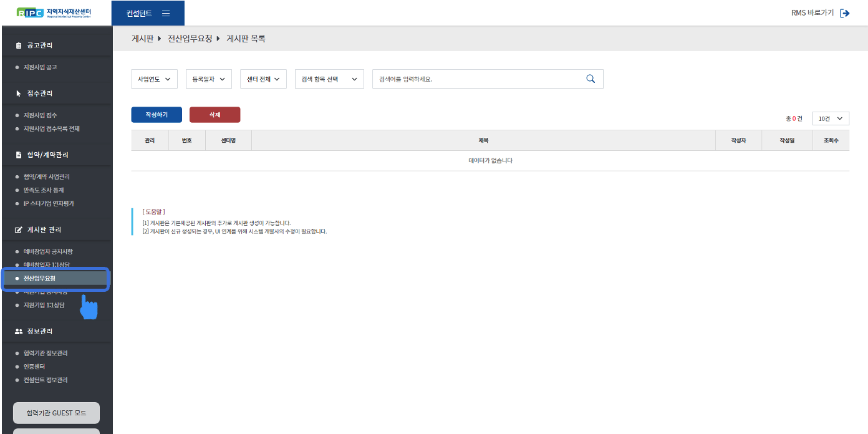Click the 정보관리 people icon
Image resolution: width=868 pixels, height=434 pixels.
click(19, 331)
